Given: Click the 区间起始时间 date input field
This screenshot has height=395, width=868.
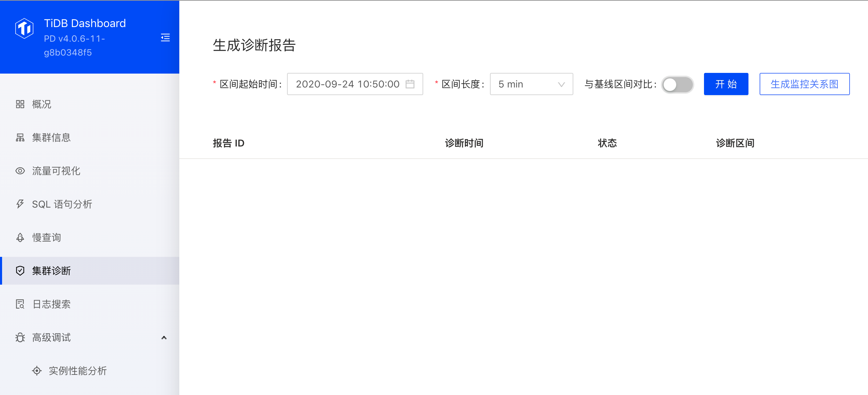Looking at the screenshot, I should [355, 84].
